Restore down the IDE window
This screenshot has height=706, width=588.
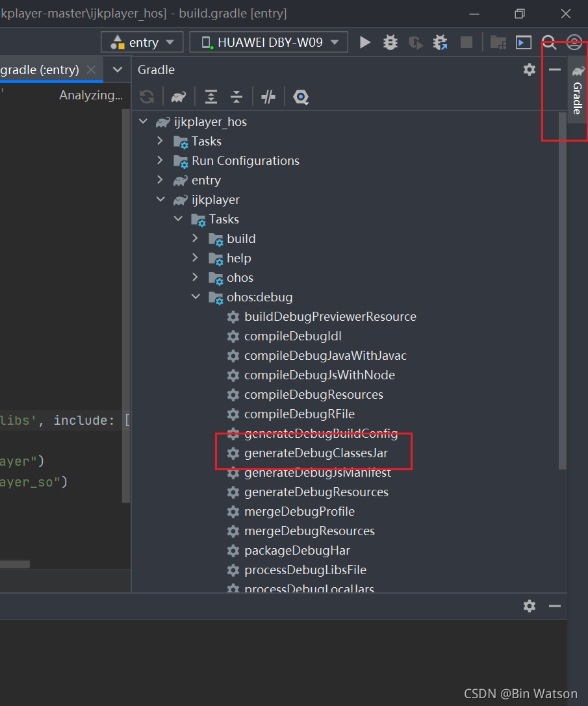pos(520,14)
